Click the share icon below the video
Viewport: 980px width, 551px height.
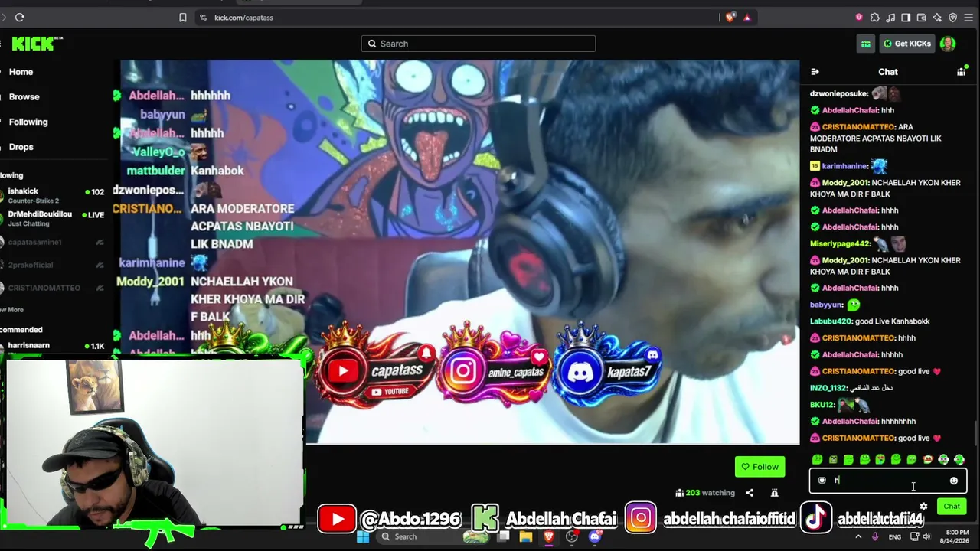(750, 493)
